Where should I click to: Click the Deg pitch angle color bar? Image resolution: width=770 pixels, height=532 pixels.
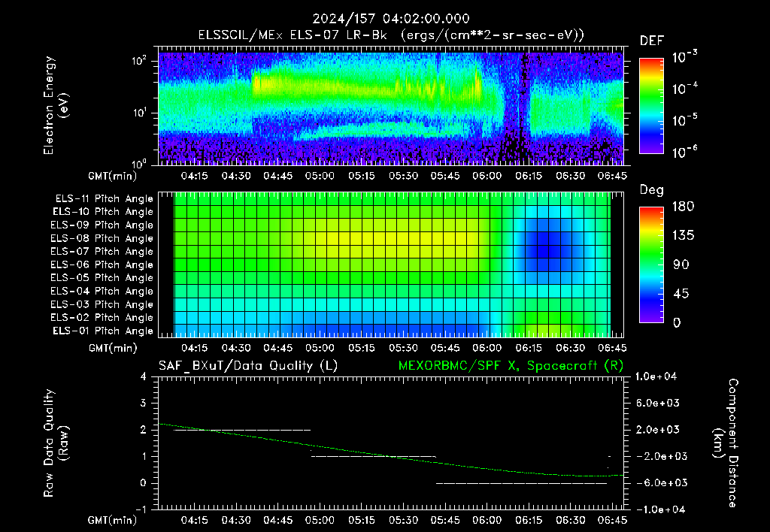click(651, 264)
